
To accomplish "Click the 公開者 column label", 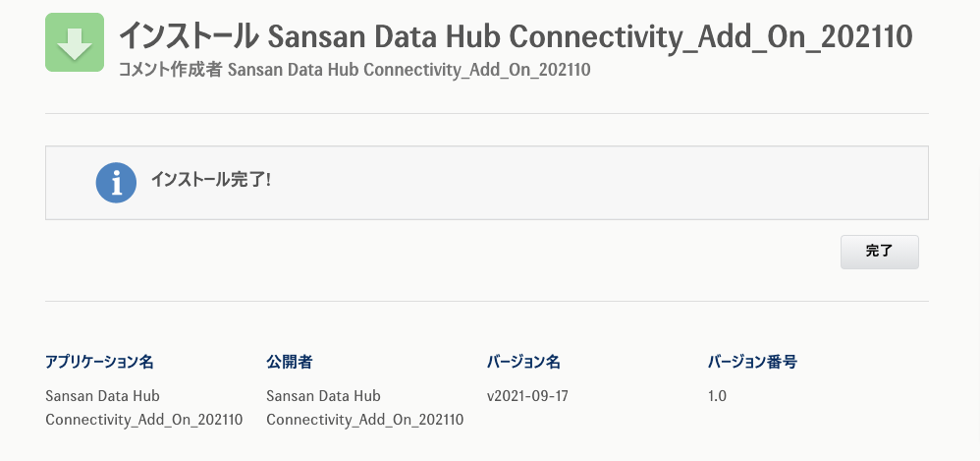I will [x=289, y=362].
